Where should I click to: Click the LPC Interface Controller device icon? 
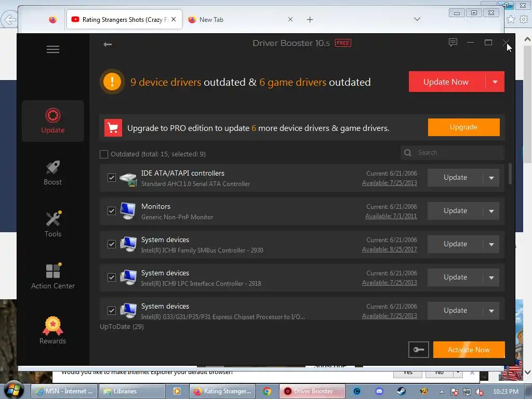click(128, 277)
